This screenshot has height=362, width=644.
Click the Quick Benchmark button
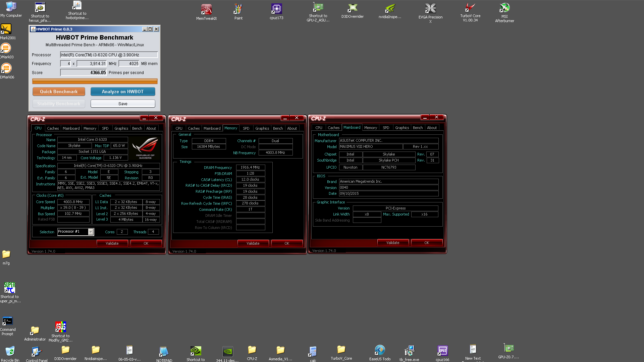click(x=59, y=92)
